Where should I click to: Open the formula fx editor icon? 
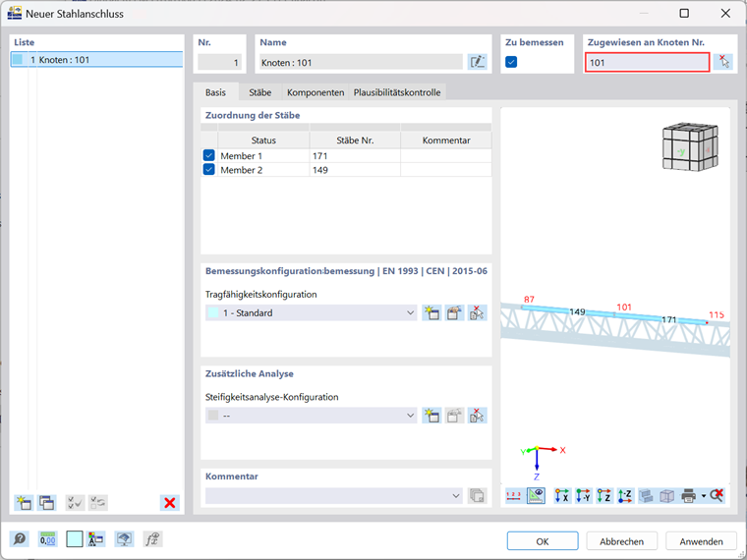[x=152, y=539]
